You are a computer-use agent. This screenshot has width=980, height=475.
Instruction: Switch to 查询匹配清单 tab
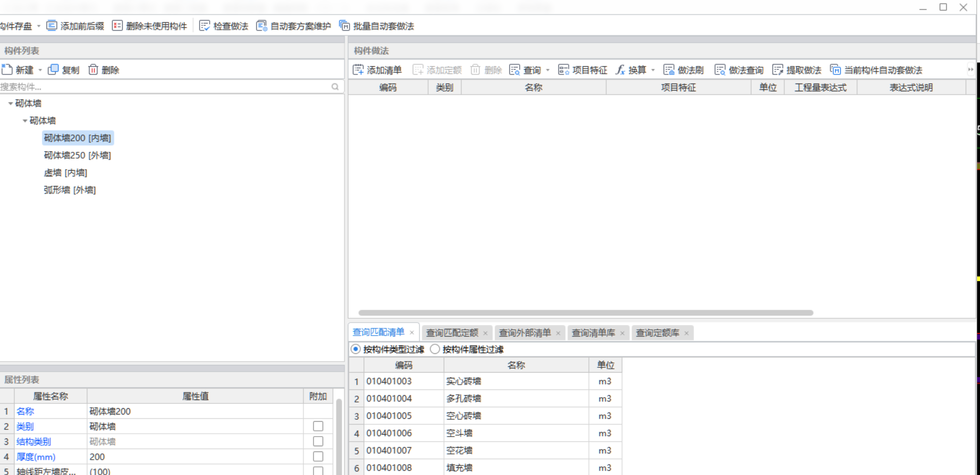379,332
